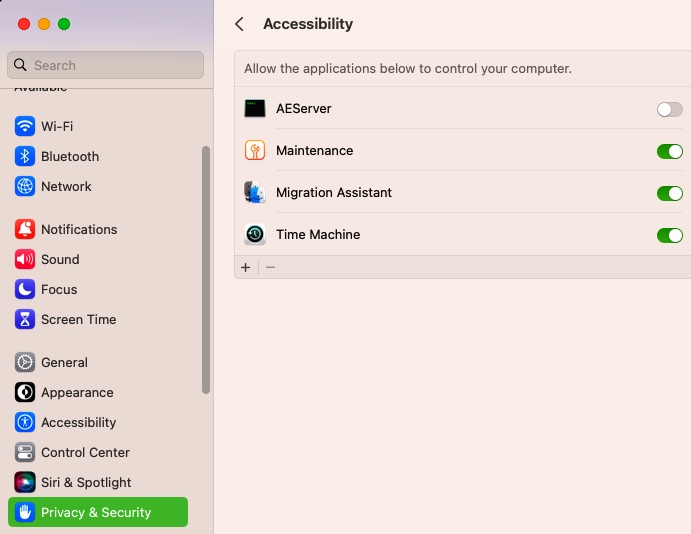Screen dimensions: 691x534
Task: Minimize window with yellow button
Action: coord(44,24)
